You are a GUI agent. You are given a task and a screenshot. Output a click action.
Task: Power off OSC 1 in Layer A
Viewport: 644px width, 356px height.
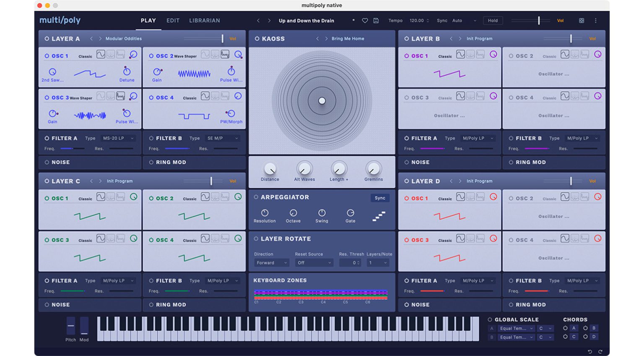point(47,55)
